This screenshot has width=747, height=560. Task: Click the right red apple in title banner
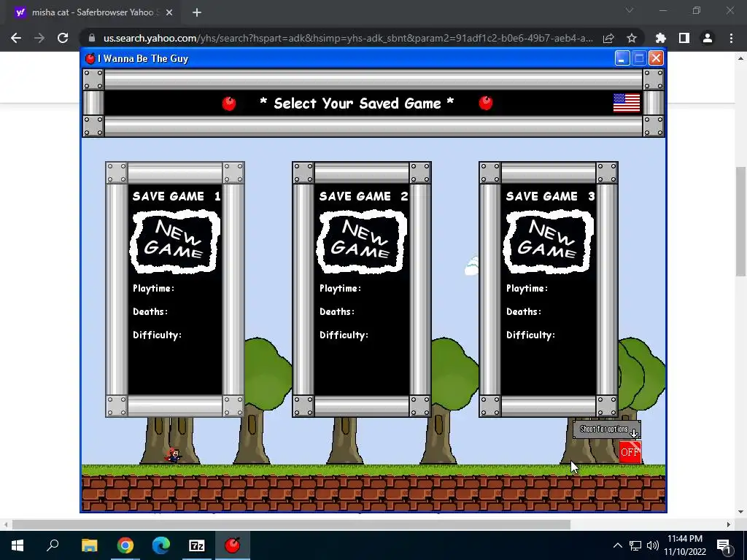[x=485, y=102]
